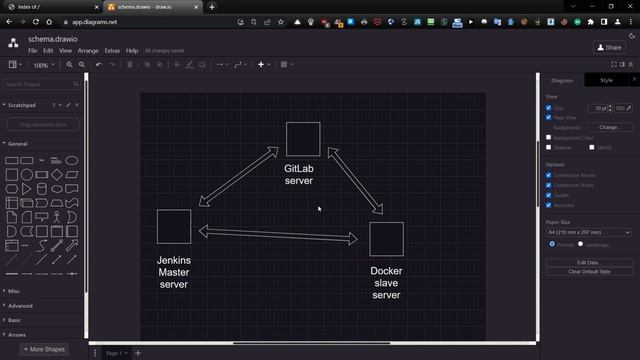This screenshot has width=640, height=360.
Task: Undo the last action
Action: point(99,64)
